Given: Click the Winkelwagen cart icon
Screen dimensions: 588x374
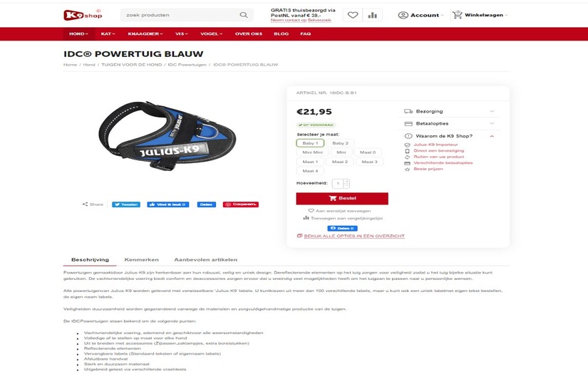Looking at the screenshot, I should [x=457, y=15].
